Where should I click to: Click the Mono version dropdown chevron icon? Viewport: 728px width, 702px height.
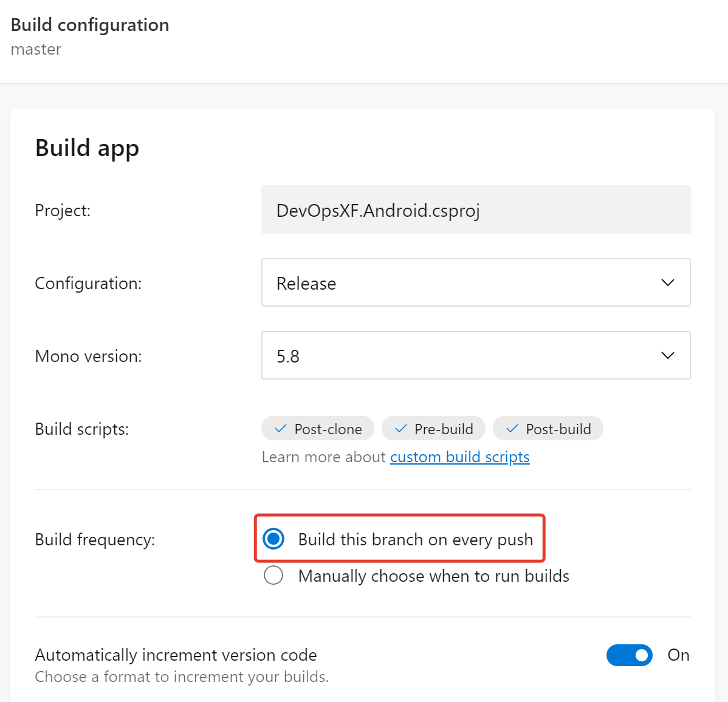click(667, 355)
